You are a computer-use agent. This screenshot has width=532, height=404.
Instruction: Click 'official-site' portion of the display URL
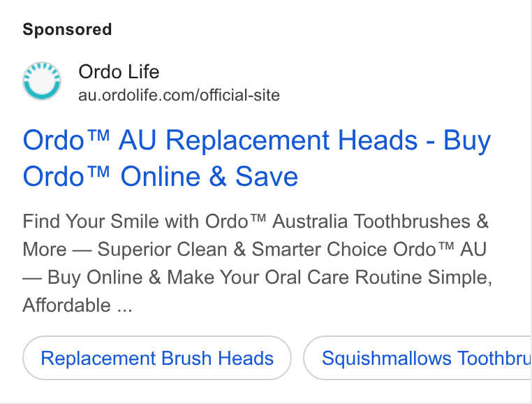click(x=240, y=95)
